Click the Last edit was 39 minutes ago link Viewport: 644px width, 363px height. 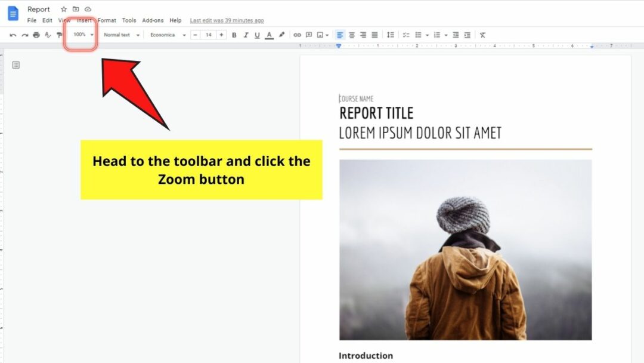(226, 20)
